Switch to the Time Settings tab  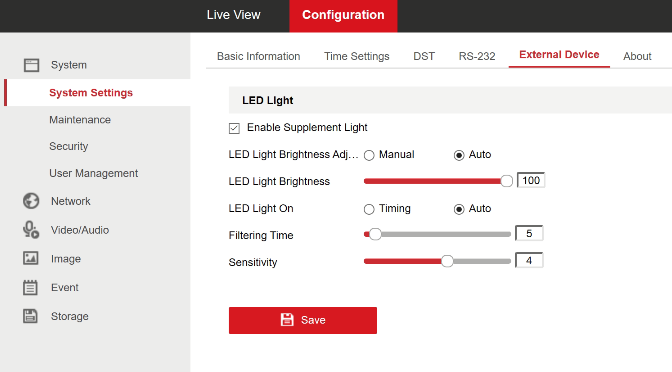[x=357, y=56]
